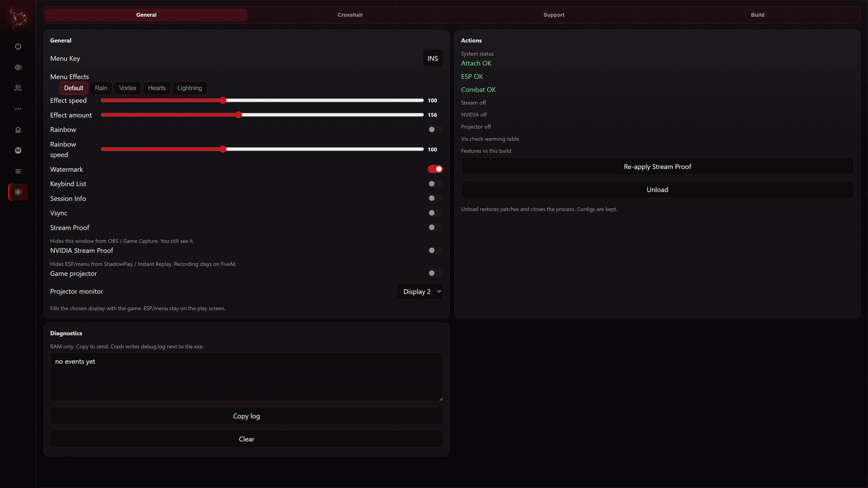
Task: Open the Projector monitor Display 2 dropdown
Action: coord(420,291)
